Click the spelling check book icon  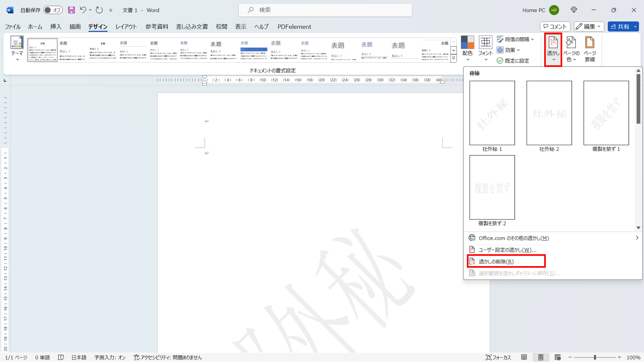pos(61,357)
